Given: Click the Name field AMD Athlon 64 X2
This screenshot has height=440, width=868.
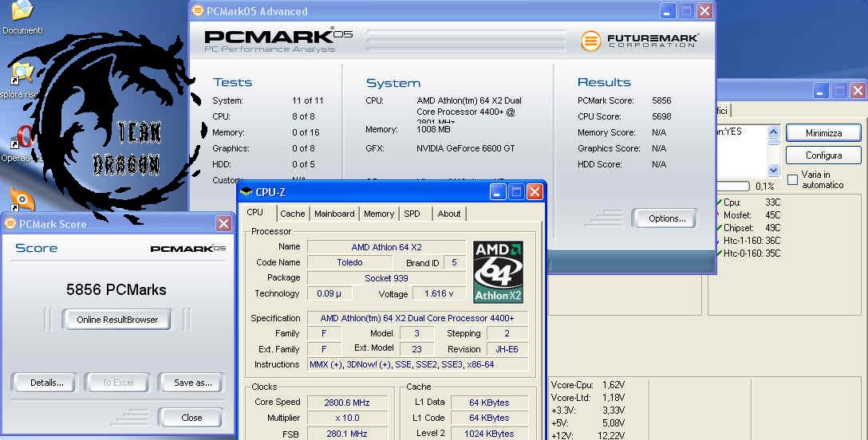Looking at the screenshot, I should pos(386,247).
